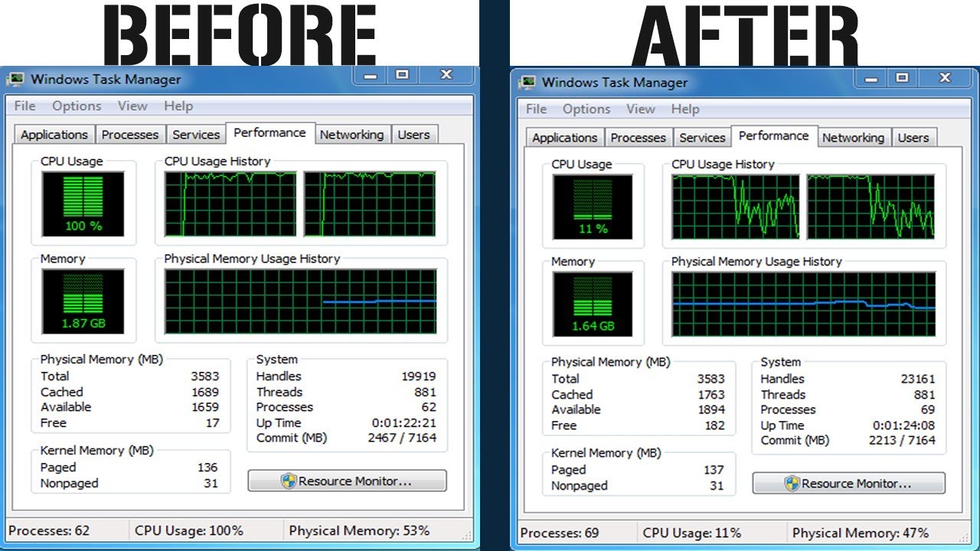Click the Up Time value 0:01:22:21
This screenshot has height=551, width=980.
tap(404, 423)
